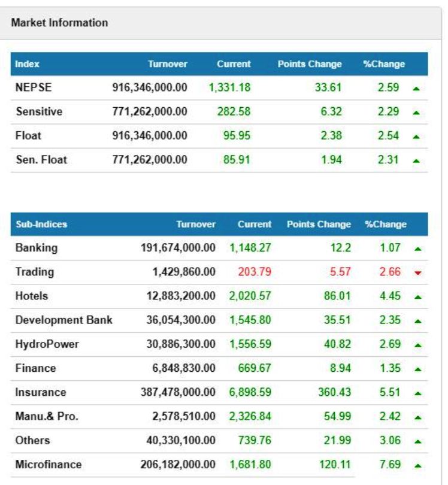The width and height of the screenshot is (448, 485).
Task: Click the up arrow in Sen. Float row
Action: coord(416,161)
